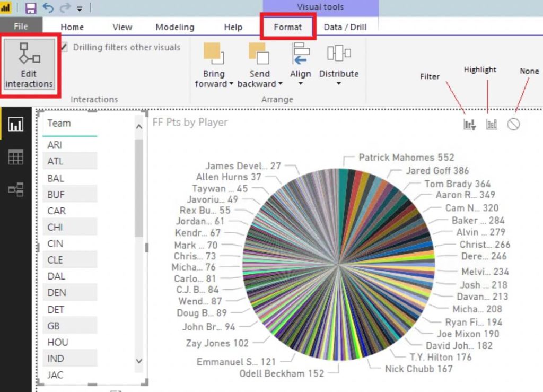Image resolution: width=543 pixels, height=392 pixels.
Task: Set pie chart interaction to Filter icon
Action: (470, 124)
